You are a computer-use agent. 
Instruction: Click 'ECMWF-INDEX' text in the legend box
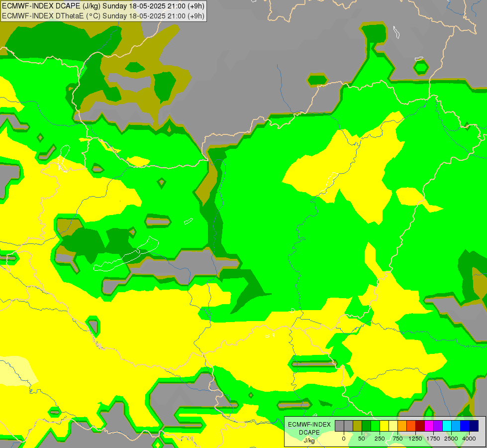(309, 425)
